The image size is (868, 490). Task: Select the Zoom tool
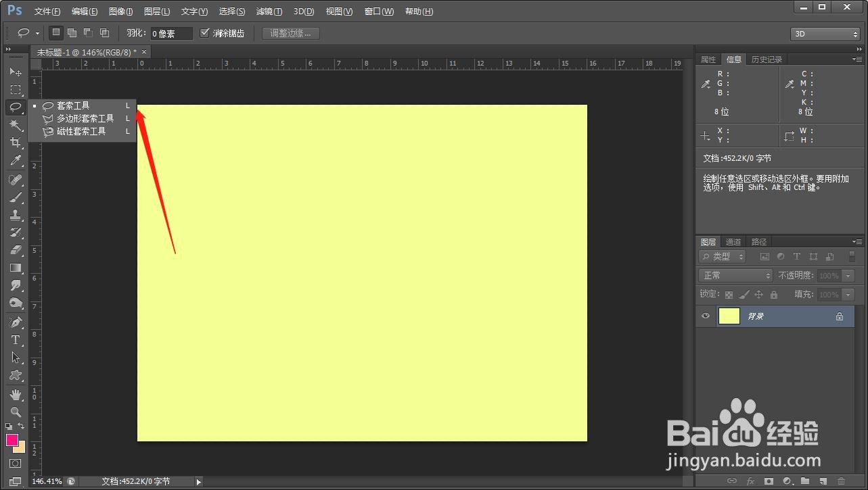(x=15, y=412)
